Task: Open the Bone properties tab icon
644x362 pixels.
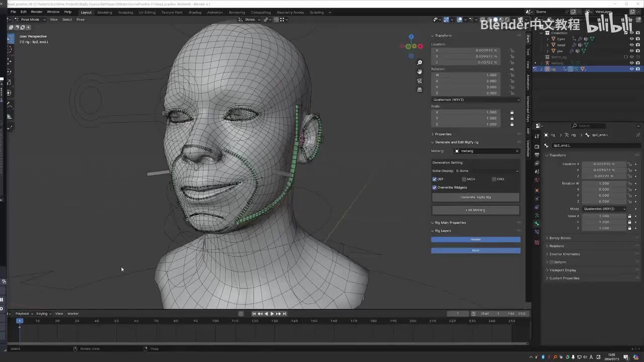Action: click(537, 224)
